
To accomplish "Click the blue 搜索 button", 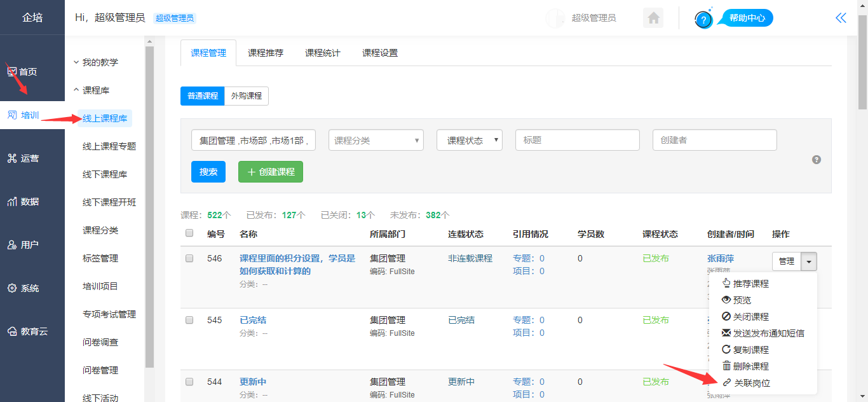I will pos(208,172).
